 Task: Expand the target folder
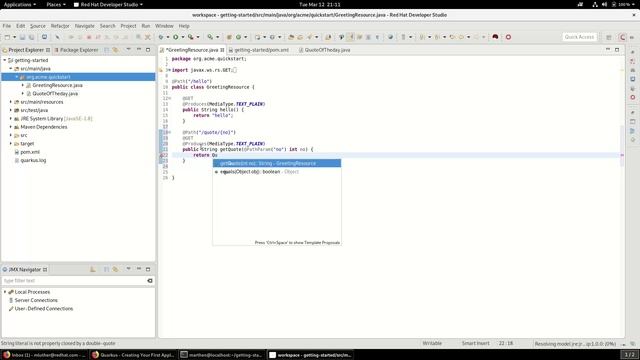(11, 144)
